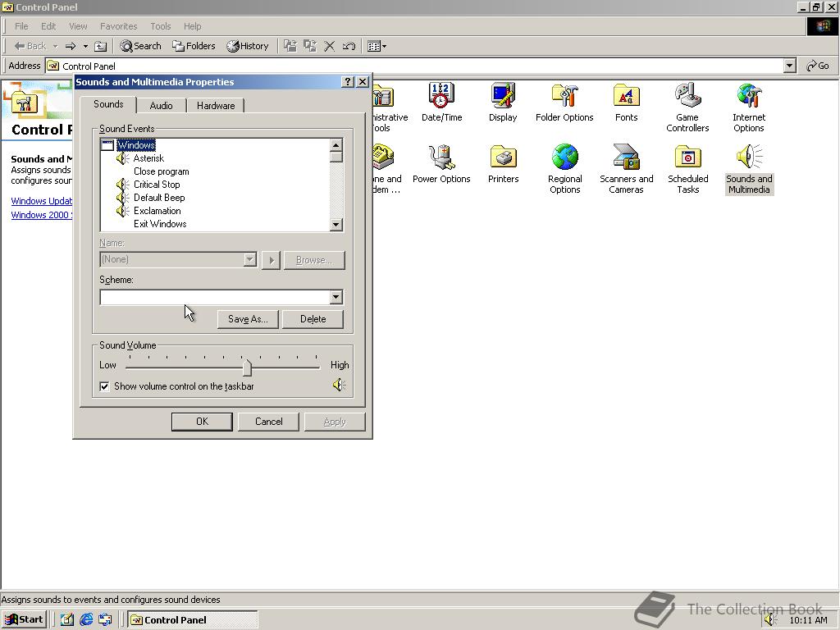Click the Cancel button in dialog
The image size is (840, 630).
click(x=268, y=422)
